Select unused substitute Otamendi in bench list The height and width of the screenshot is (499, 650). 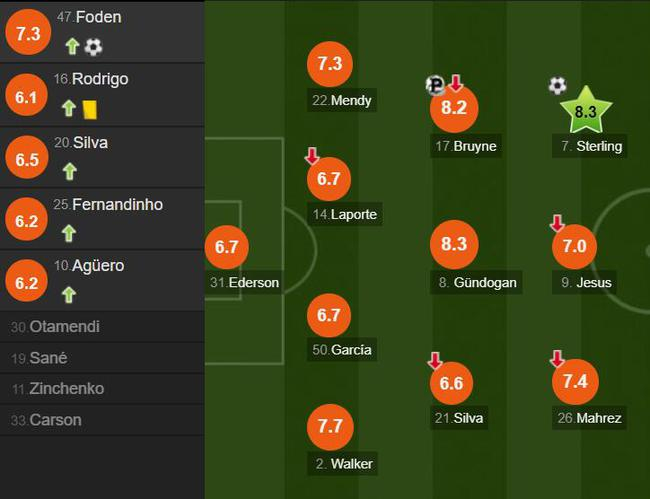click(64, 327)
